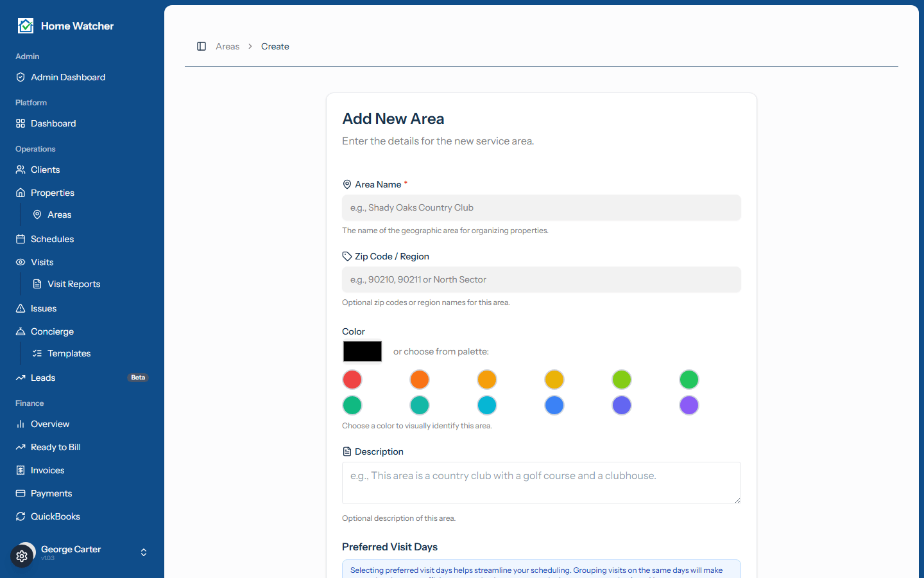This screenshot has width=924, height=578.
Task: Open the Invoices menu item
Action: point(82,470)
